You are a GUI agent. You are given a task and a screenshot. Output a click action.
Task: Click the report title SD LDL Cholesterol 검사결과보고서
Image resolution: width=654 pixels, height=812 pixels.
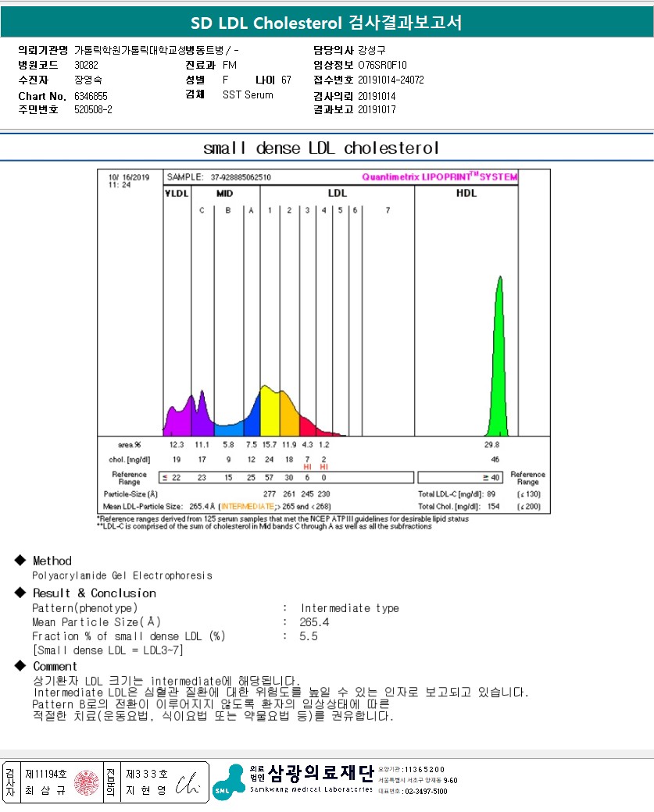click(x=327, y=23)
